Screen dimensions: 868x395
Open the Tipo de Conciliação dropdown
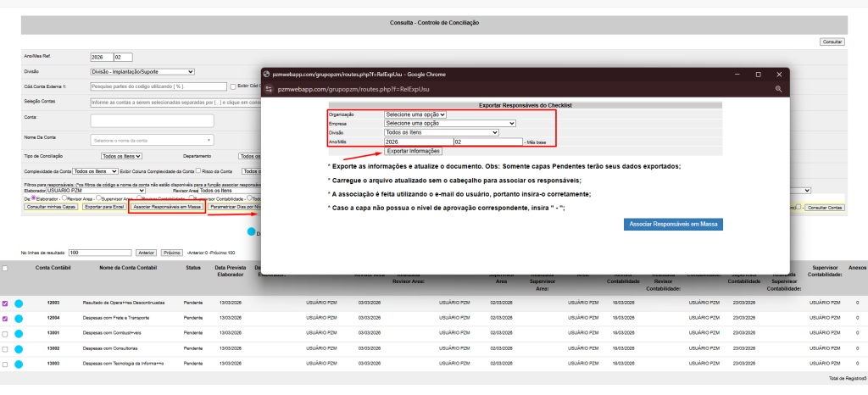[x=121, y=156]
